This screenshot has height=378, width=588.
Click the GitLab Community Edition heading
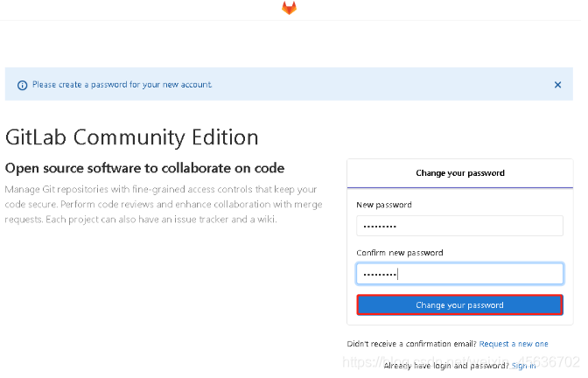coord(134,138)
